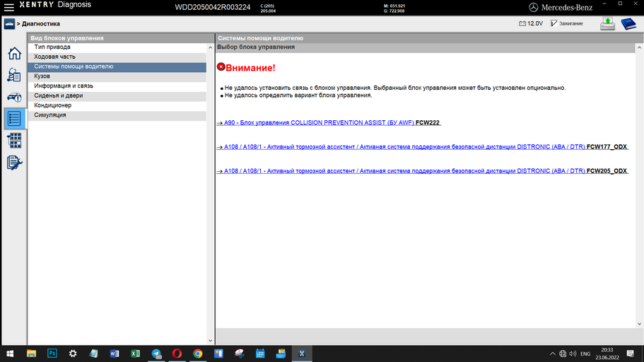Open clock showing 20:33 23.06.2022
Screen dimensions: 644x362
coord(607,354)
